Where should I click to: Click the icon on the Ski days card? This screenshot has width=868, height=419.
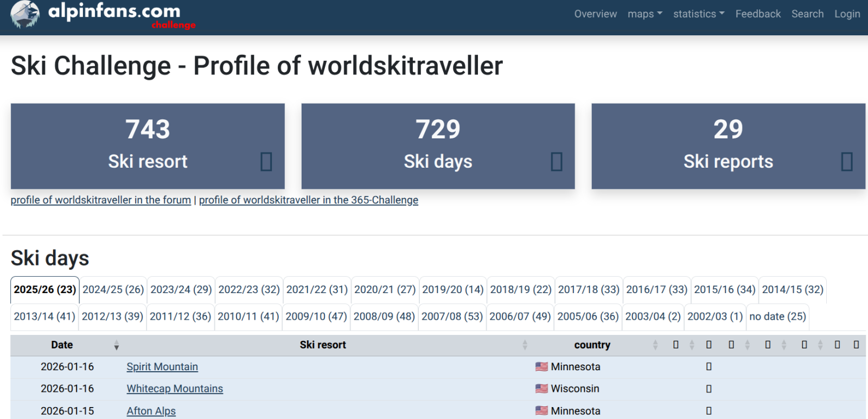point(557,162)
